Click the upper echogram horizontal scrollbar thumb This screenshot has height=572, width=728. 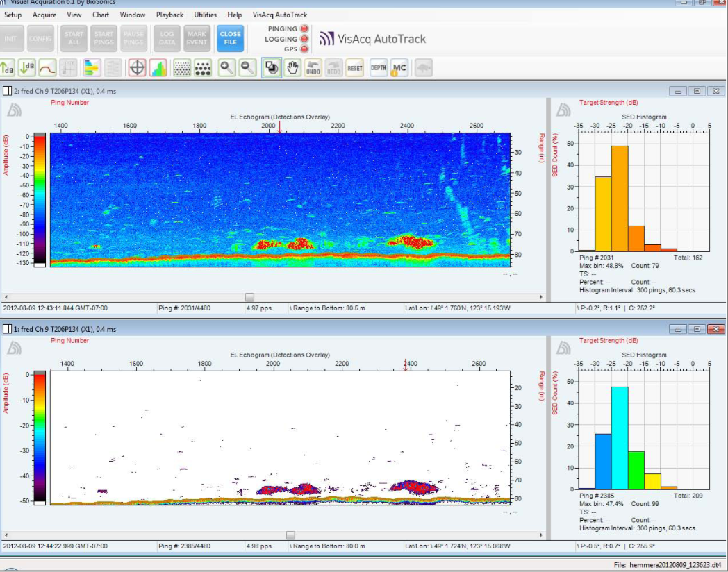coord(250,297)
